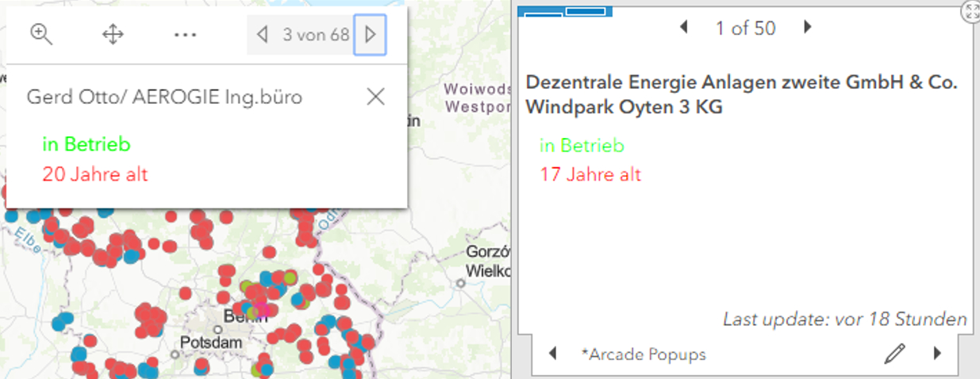Click the *Arcade Popups label
Viewport: 980px width, 379px height.
point(643,354)
